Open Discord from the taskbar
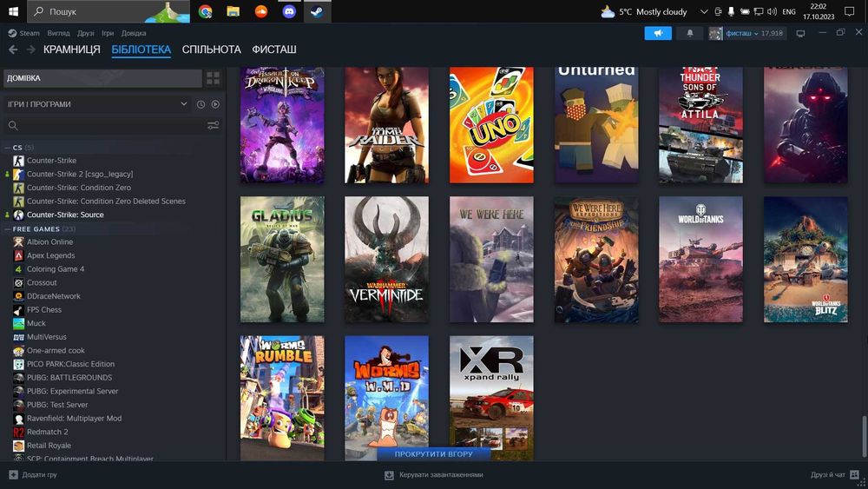 coord(289,11)
